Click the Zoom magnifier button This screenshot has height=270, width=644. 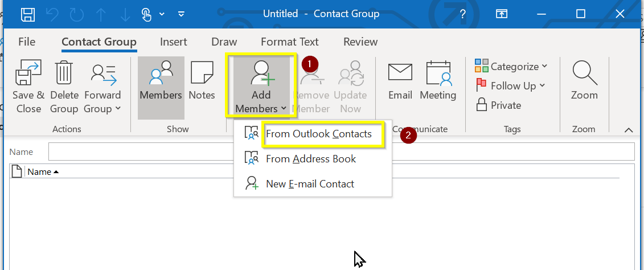[584, 81]
